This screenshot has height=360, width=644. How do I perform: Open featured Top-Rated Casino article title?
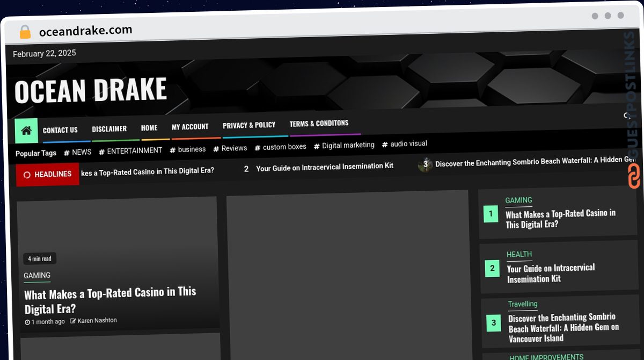(x=110, y=300)
